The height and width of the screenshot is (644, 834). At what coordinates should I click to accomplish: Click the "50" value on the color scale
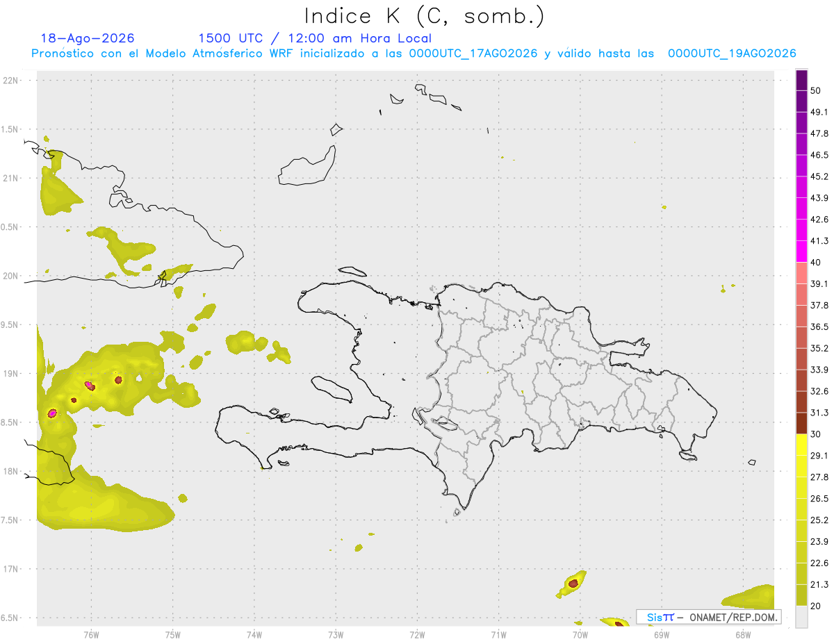point(816,91)
